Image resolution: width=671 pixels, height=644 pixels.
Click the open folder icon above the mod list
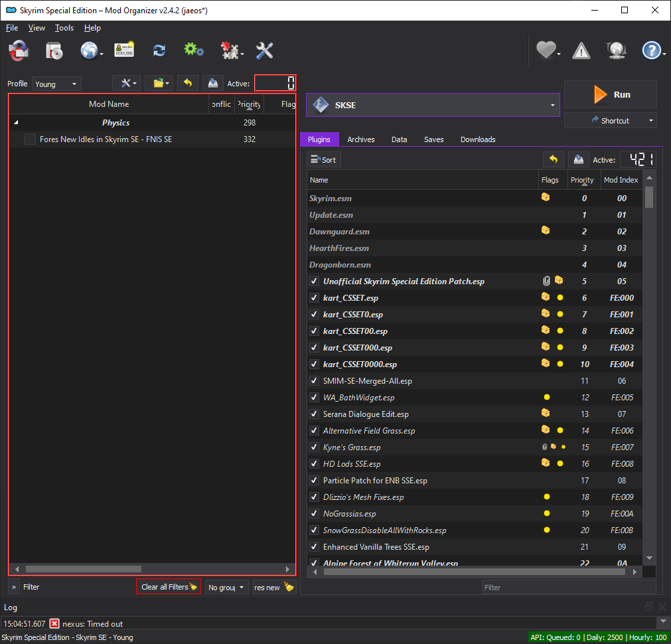(x=159, y=84)
